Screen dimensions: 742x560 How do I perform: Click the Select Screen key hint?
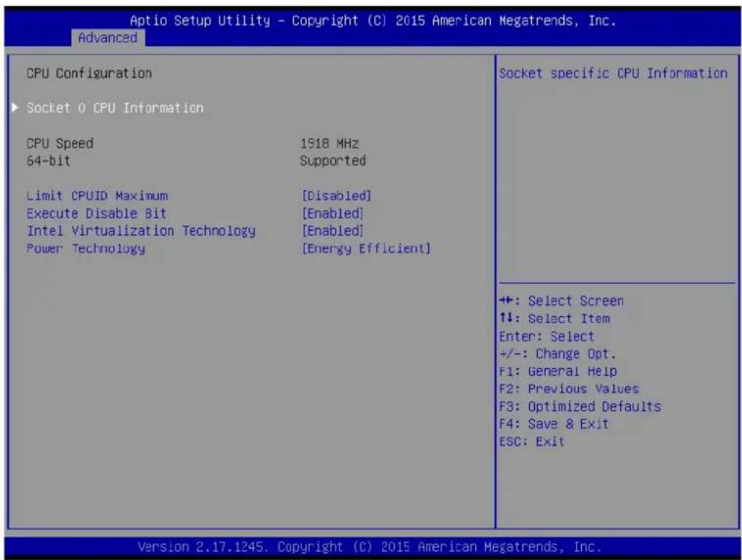(x=561, y=301)
